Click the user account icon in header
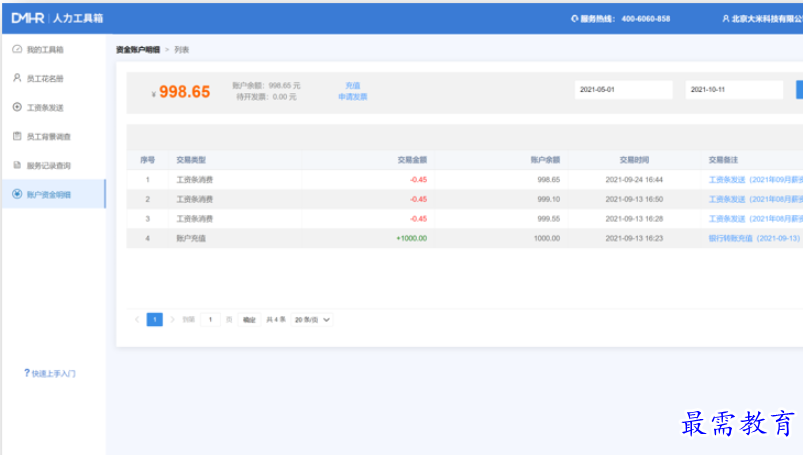This screenshot has width=803, height=455. coord(725,18)
